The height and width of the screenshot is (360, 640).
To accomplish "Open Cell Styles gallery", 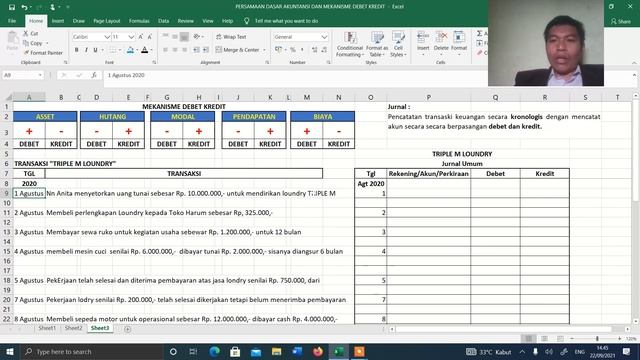I will point(398,44).
